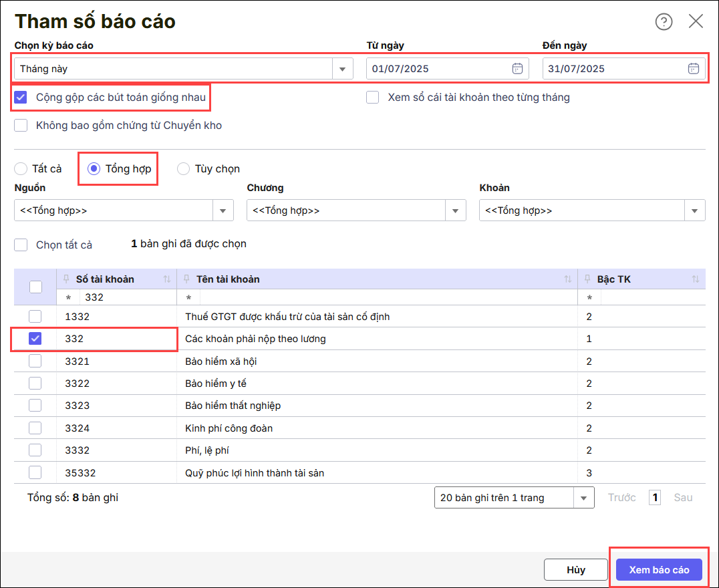Click sort icon on Số tài khoản column
719x588 pixels.
167,279
